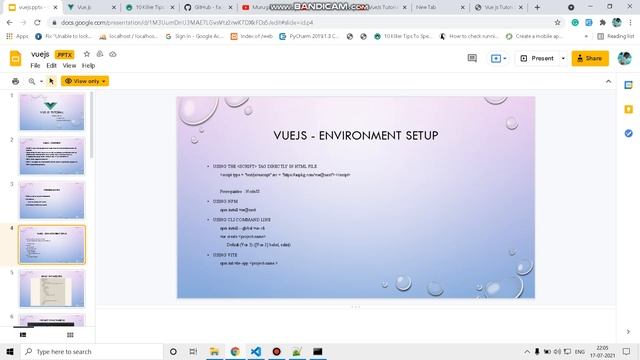Select the cursor Select tool
The image size is (640, 360).
click(51, 81)
